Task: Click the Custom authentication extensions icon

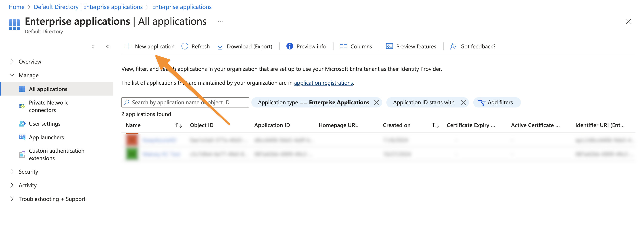Action: point(22,154)
